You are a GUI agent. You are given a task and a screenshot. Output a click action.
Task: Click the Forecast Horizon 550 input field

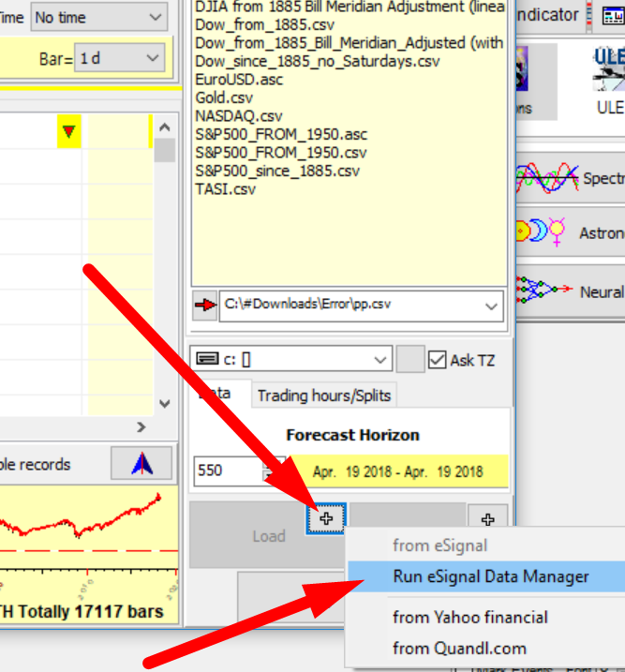[226, 470]
